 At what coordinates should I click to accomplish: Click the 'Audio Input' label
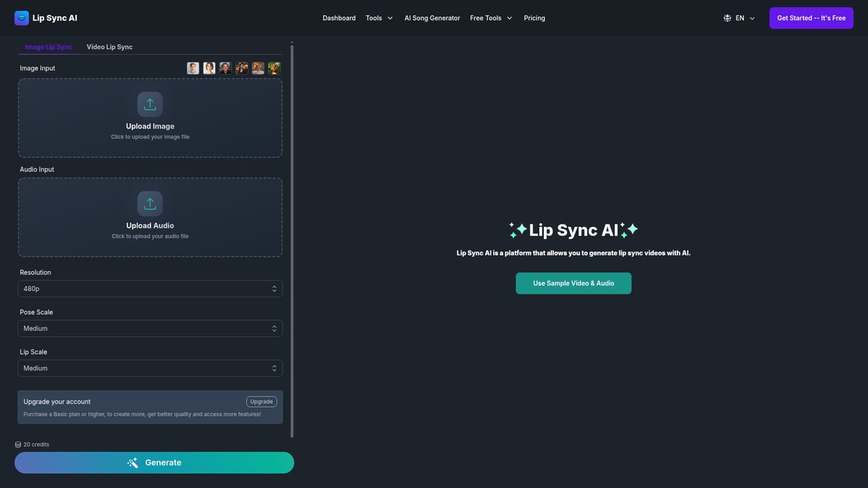(x=37, y=169)
